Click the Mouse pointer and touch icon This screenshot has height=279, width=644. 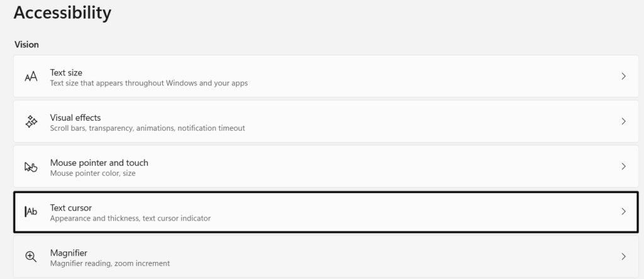31,167
